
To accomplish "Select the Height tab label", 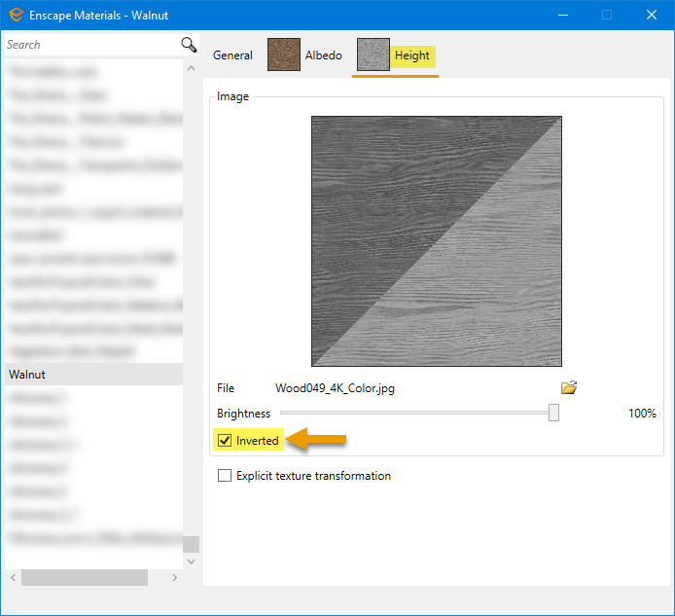I will pyautogui.click(x=412, y=55).
